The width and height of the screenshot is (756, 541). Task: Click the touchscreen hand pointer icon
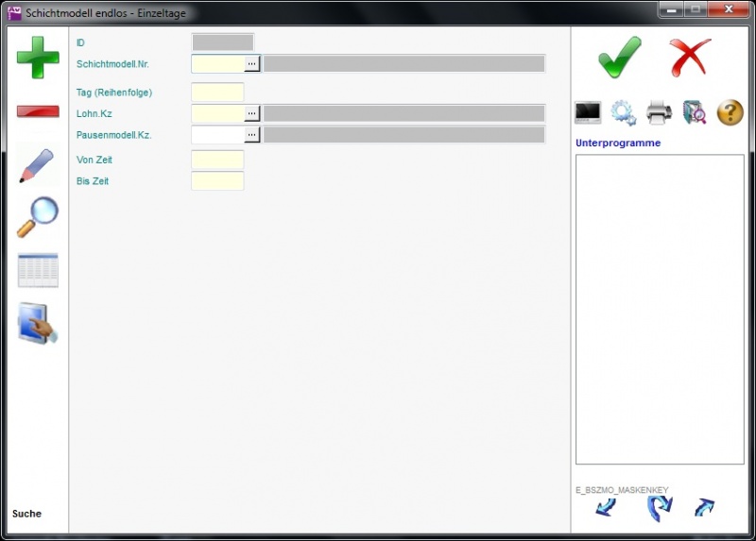point(38,324)
